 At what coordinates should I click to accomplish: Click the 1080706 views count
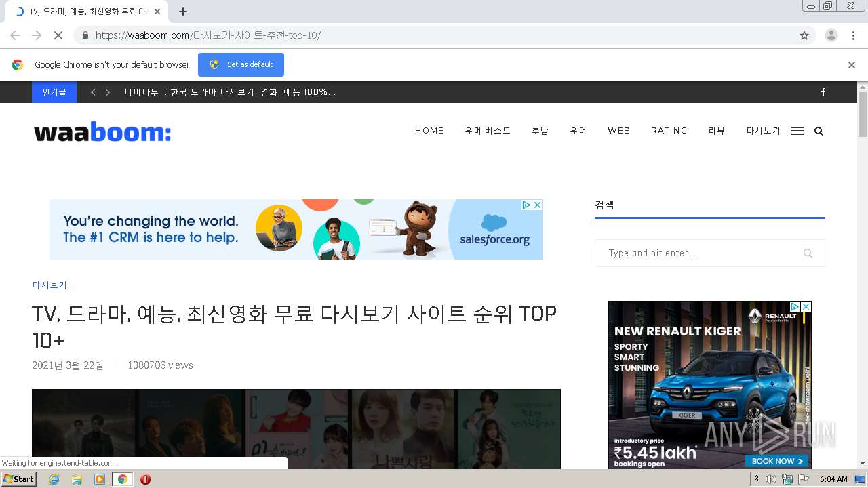160,365
